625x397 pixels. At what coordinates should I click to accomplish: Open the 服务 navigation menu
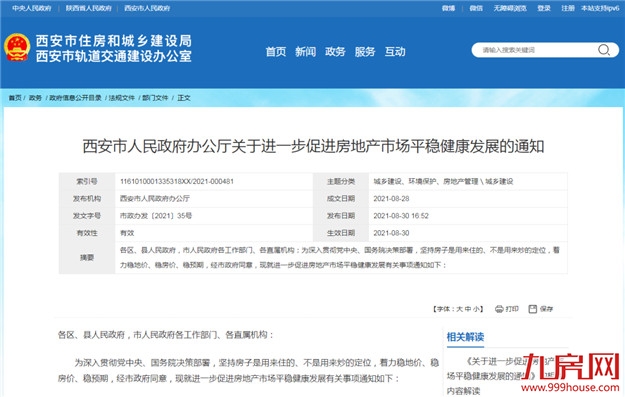(x=365, y=51)
